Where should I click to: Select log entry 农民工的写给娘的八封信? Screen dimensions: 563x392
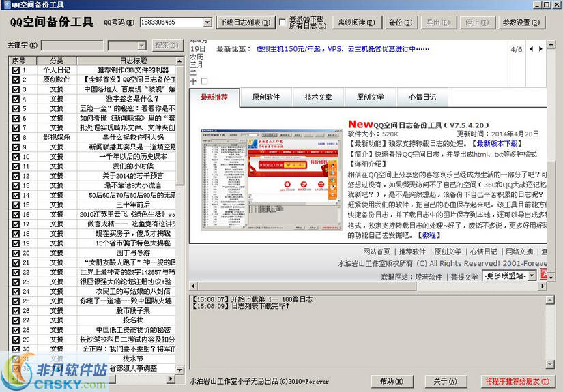pyautogui.click(x=133, y=292)
